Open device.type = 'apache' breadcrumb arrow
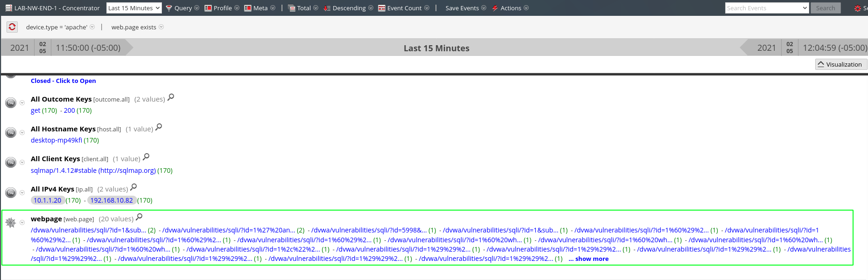The width and height of the screenshot is (868, 280). point(92,27)
